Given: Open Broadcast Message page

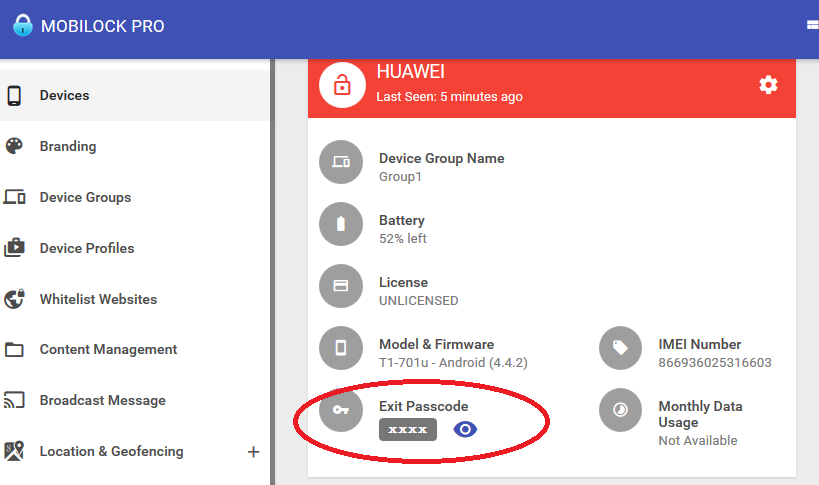Looking at the screenshot, I should [135, 400].
